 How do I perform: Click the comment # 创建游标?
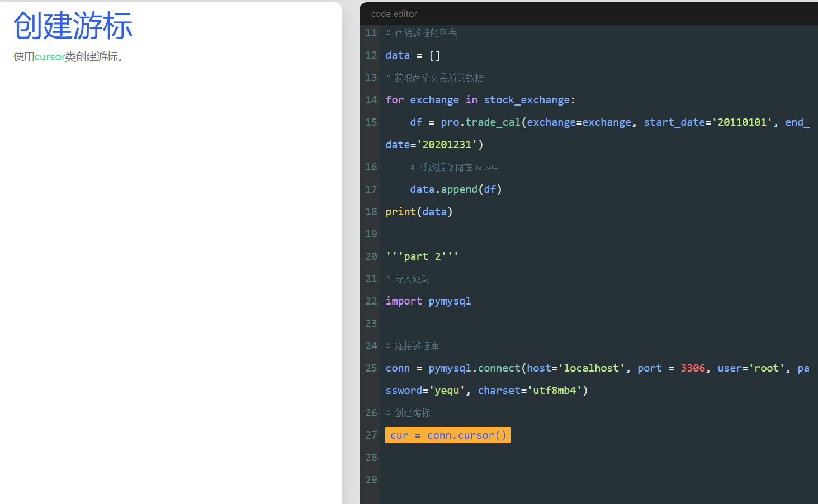click(408, 413)
